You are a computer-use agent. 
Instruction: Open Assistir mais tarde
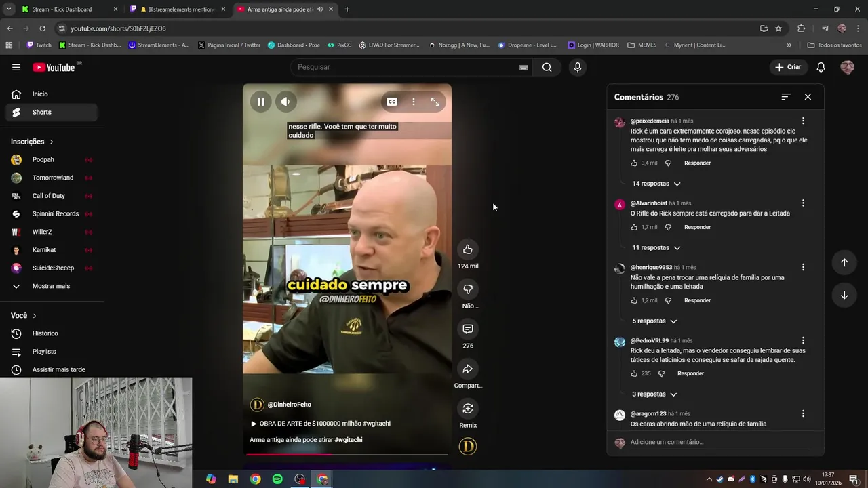tap(52, 369)
